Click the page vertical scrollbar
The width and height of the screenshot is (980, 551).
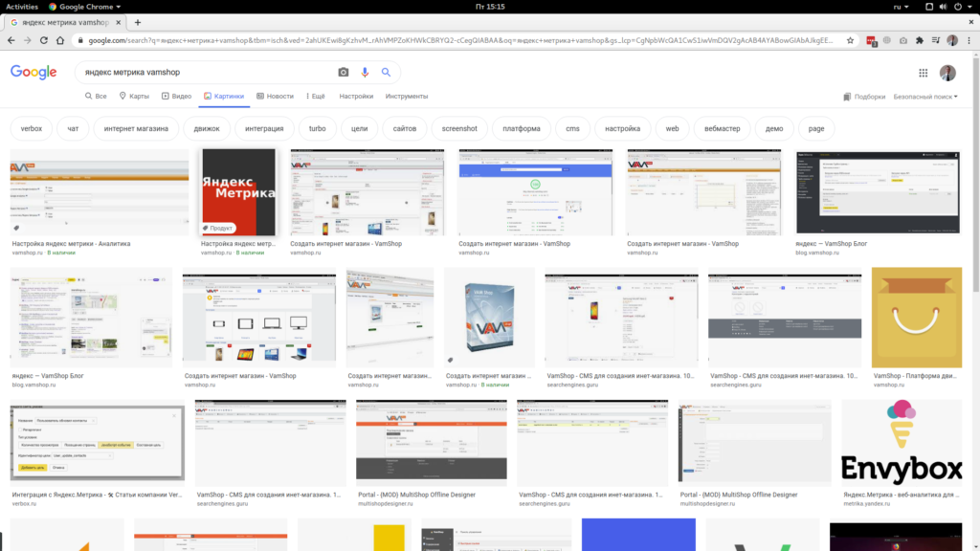975,175
